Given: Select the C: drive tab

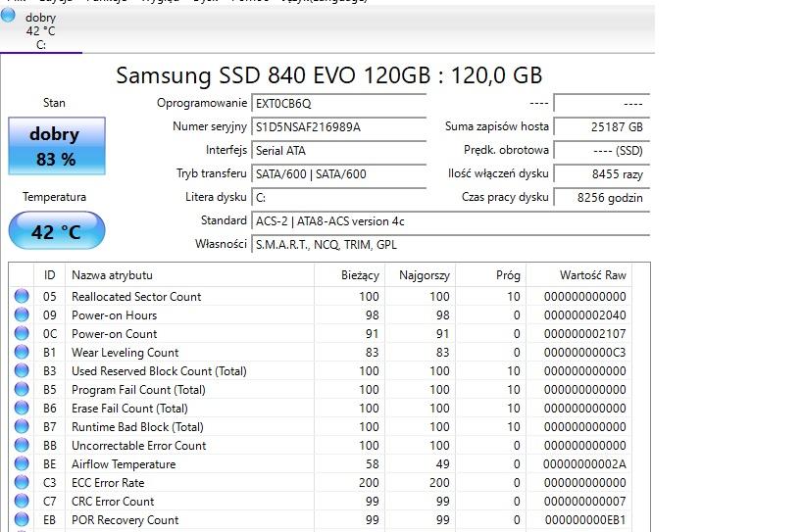Looking at the screenshot, I should 40,30.
